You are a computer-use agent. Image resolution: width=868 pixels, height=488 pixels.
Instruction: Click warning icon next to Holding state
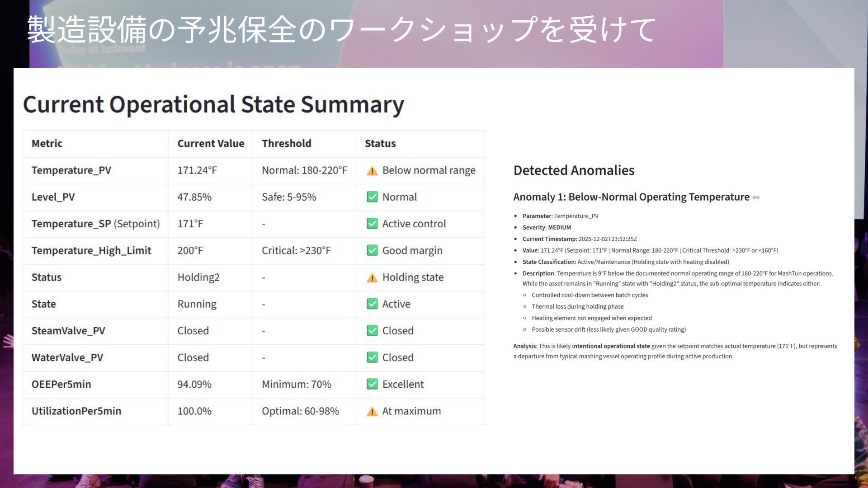372,277
